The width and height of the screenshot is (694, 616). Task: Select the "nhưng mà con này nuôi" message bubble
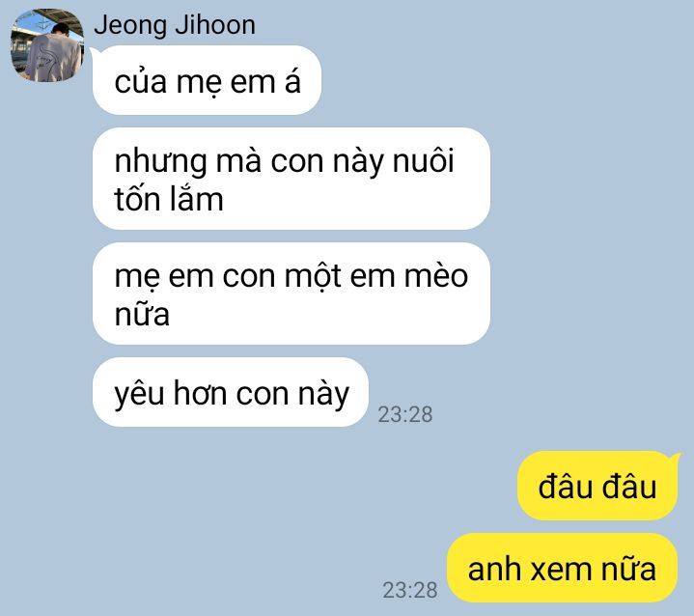coord(291,179)
